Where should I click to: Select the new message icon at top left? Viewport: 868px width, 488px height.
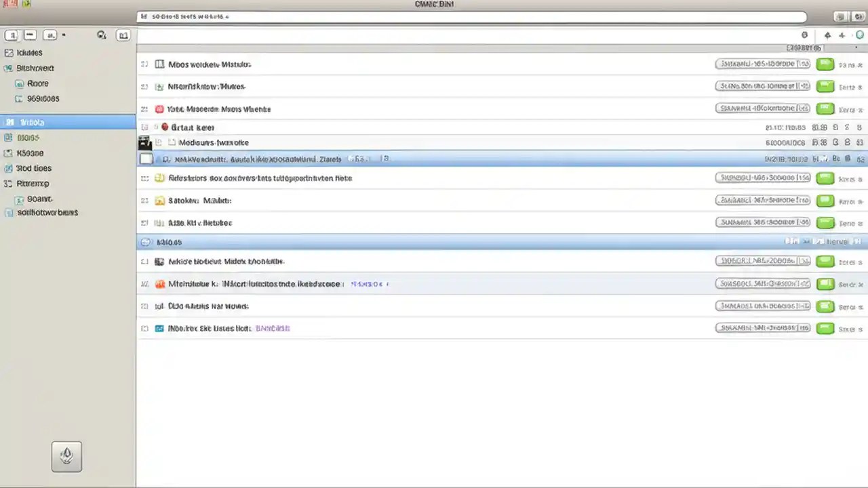[12, 35]
